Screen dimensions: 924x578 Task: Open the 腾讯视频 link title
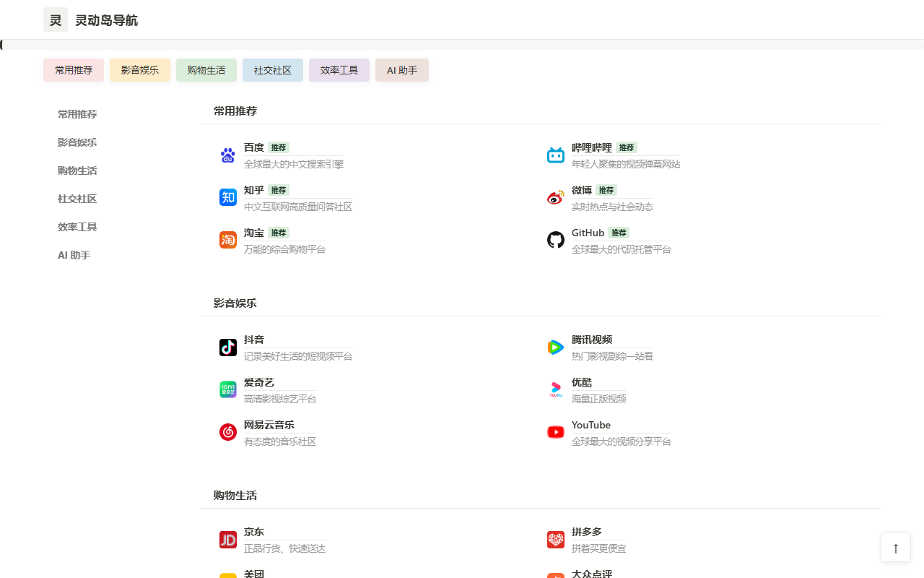592,340
